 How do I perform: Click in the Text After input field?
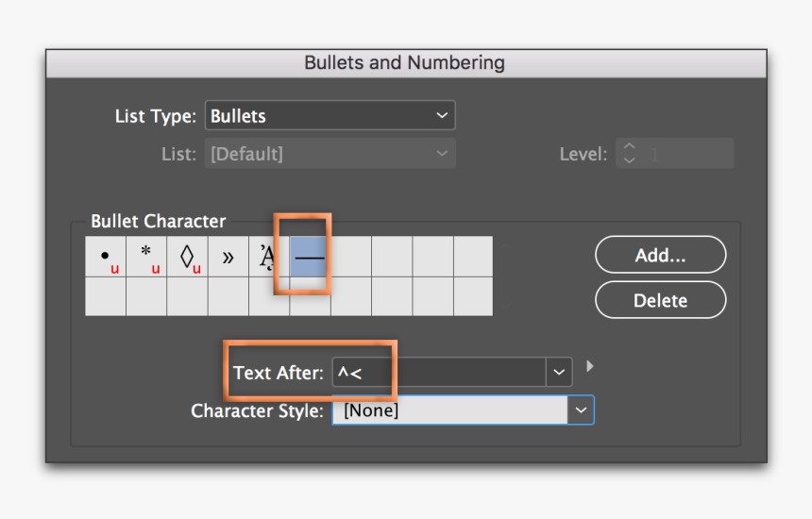(439, 373)
